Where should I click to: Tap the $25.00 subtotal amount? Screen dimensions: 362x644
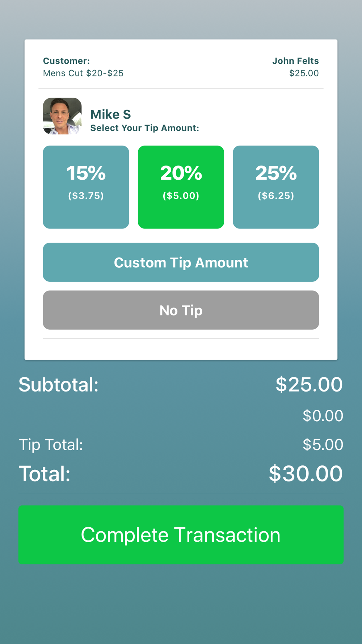point(309,384)
